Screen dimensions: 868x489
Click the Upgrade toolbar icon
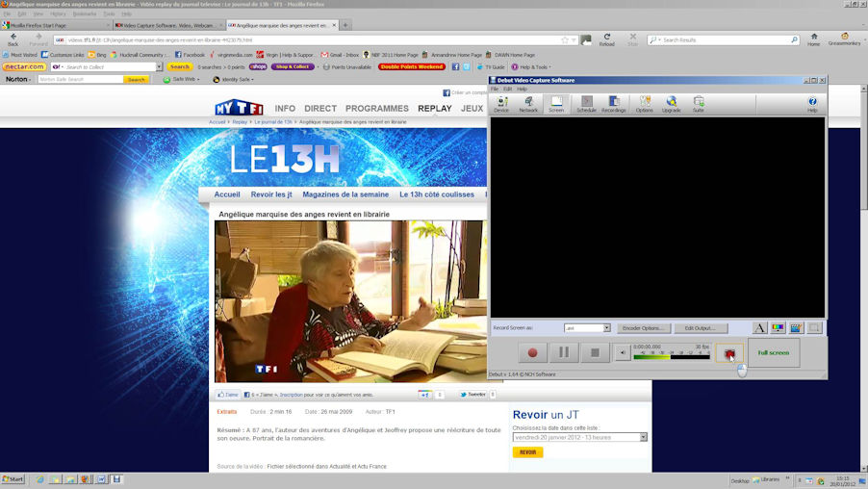[x=672, y=104]
